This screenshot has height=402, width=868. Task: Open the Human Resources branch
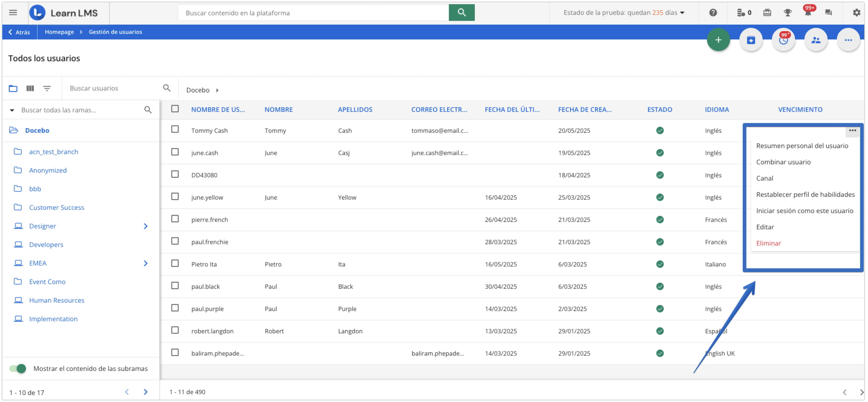(57, 300)
